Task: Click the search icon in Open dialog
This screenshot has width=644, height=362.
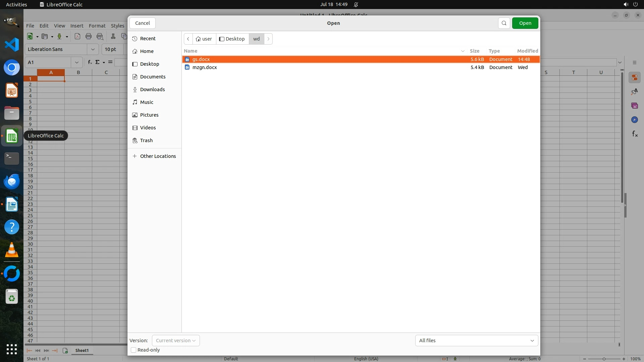Action: (504, 23)
